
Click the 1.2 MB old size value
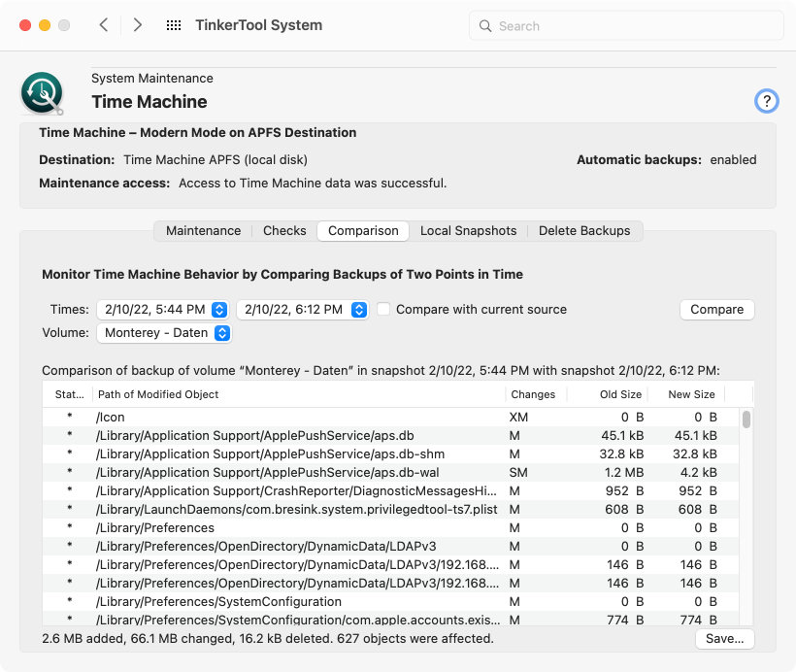pos(624,472)
